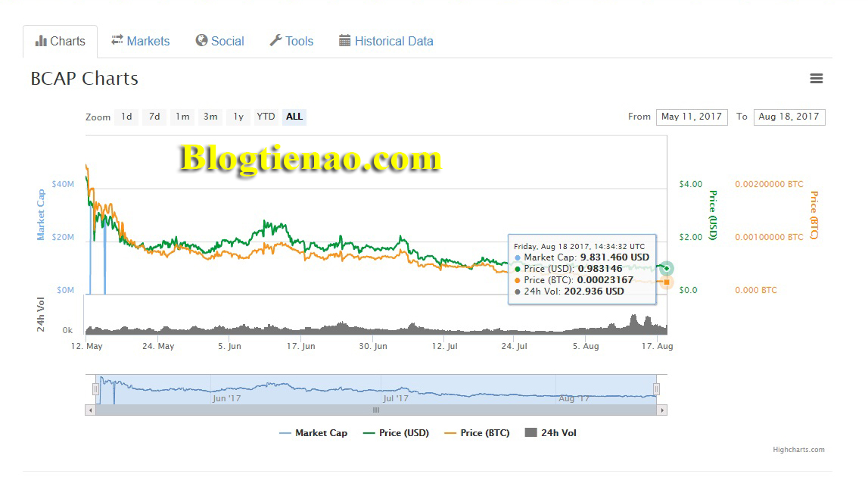Toggle Price (USD) series in legend
The image size is (868, 477).
(x=397, y=433)
